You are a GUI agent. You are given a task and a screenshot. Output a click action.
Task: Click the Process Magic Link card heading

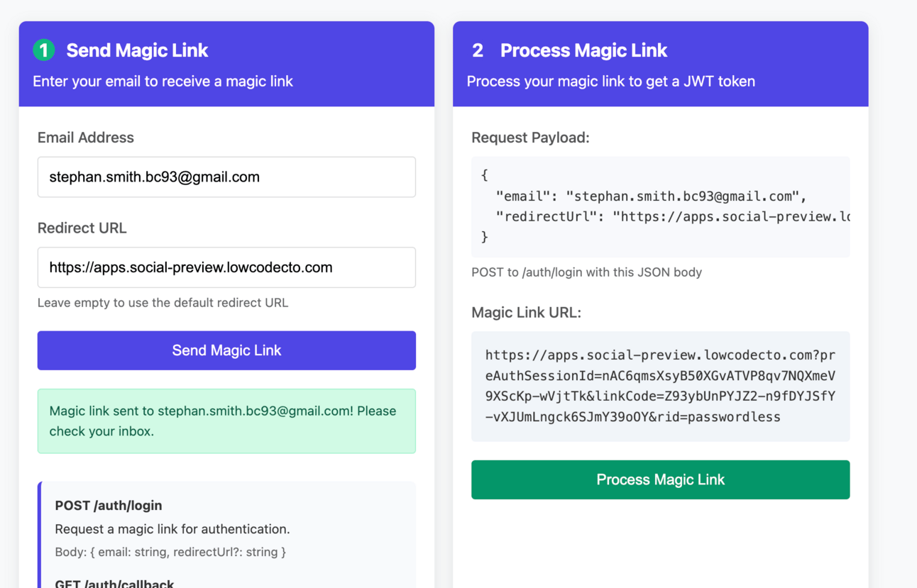[x=583, y=50]
